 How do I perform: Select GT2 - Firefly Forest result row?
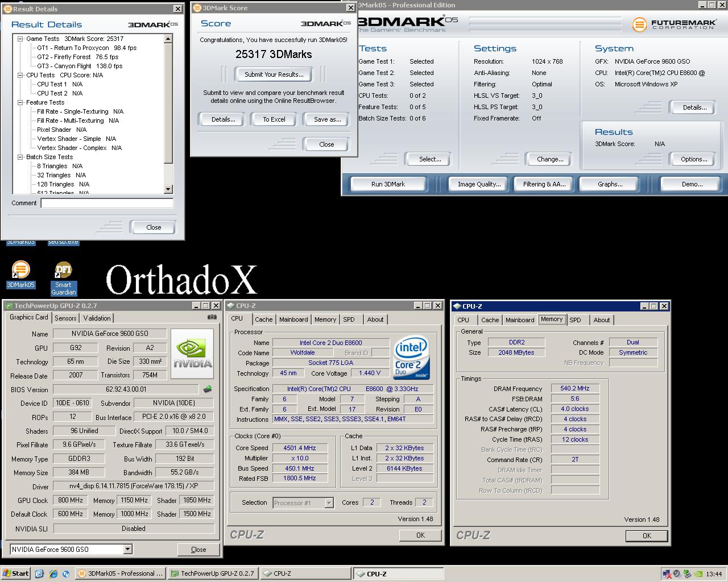click(78, 57)
